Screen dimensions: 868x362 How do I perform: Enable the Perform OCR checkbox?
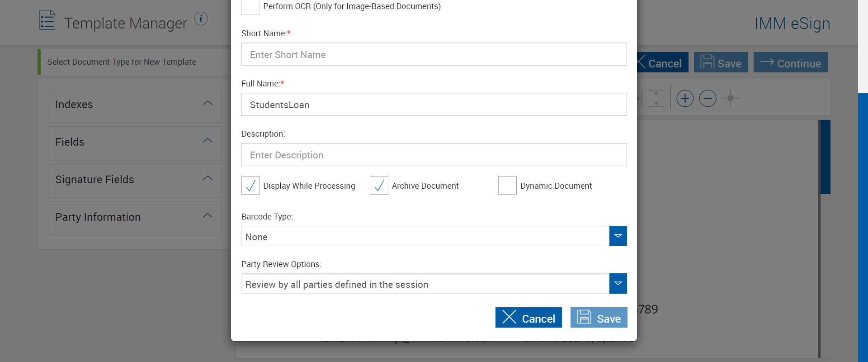click(x=250, y=6)
